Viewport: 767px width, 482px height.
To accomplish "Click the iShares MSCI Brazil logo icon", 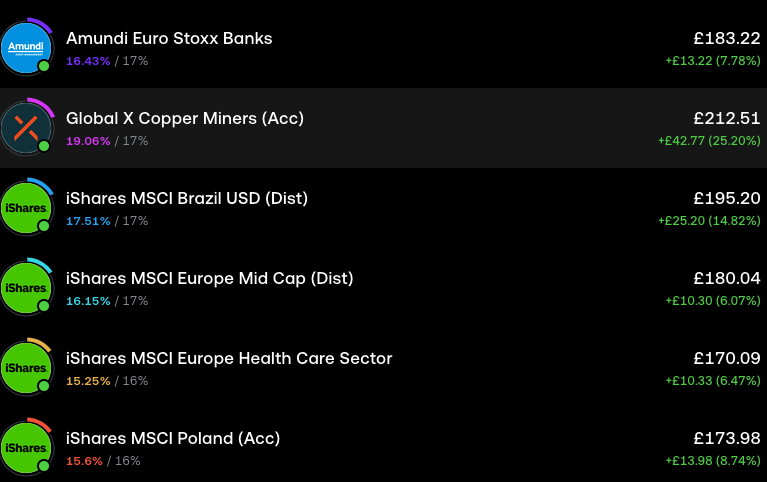I will (x=27, y=207).
